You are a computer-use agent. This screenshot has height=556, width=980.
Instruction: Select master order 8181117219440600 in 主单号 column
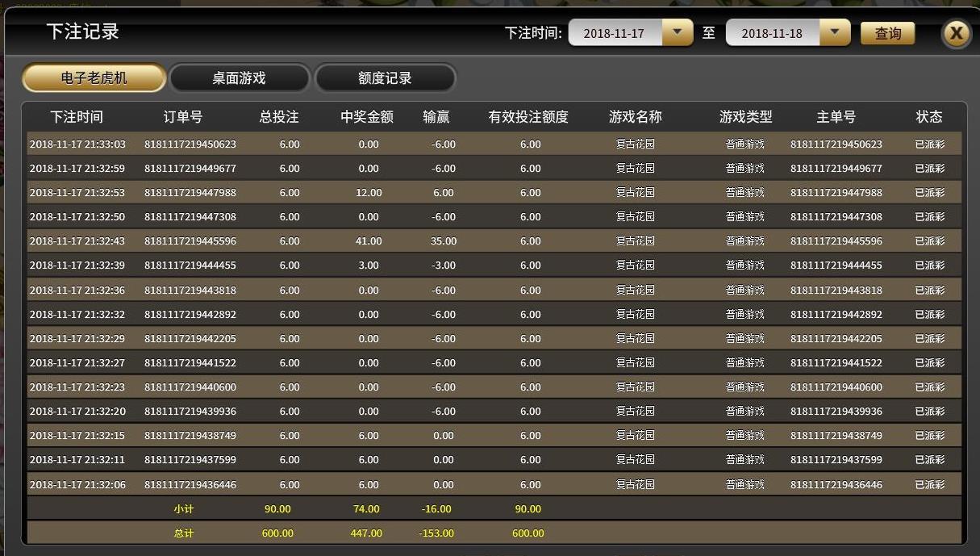(x=836, y=387)
